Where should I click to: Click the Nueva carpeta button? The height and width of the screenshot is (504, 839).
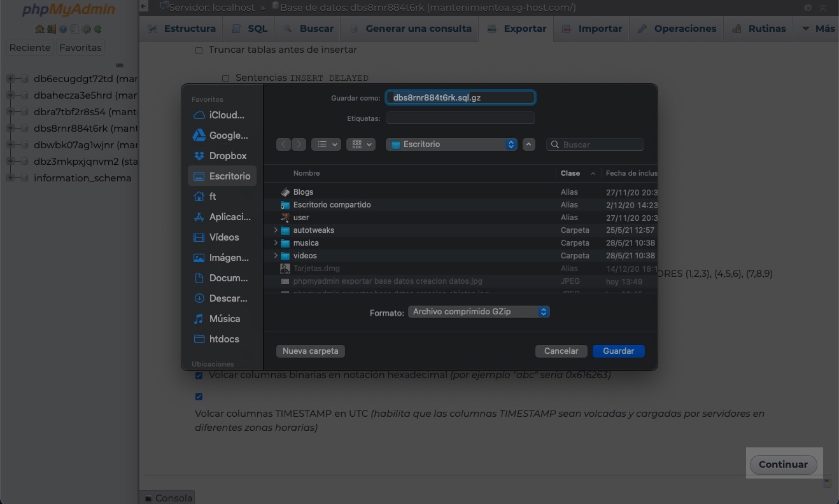311,351
